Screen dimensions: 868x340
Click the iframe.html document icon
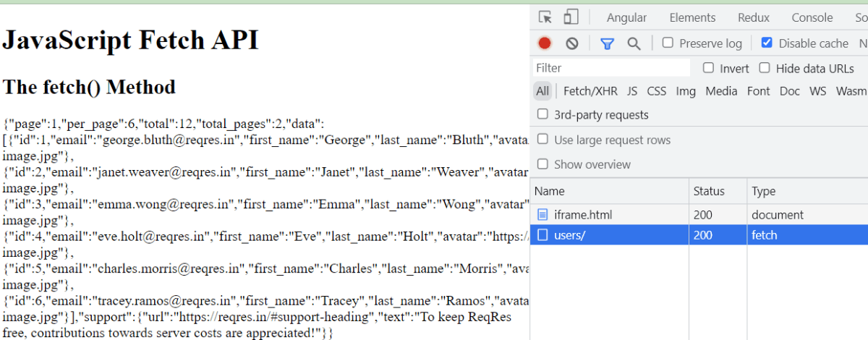pos(542,215)
